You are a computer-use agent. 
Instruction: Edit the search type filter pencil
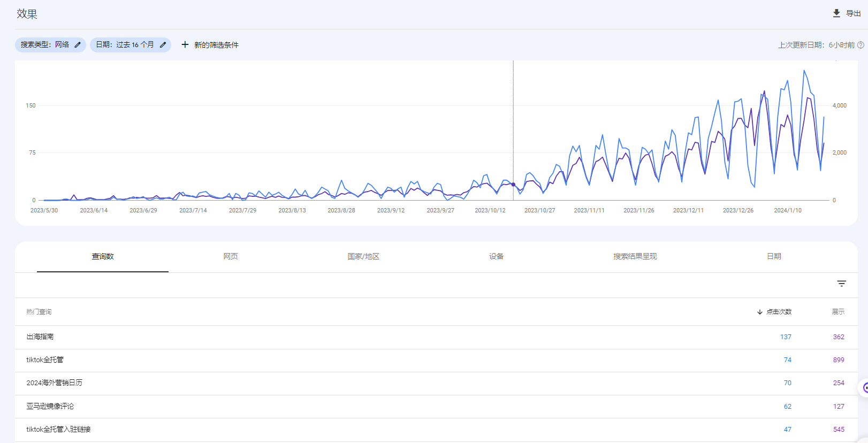(78, 45)
